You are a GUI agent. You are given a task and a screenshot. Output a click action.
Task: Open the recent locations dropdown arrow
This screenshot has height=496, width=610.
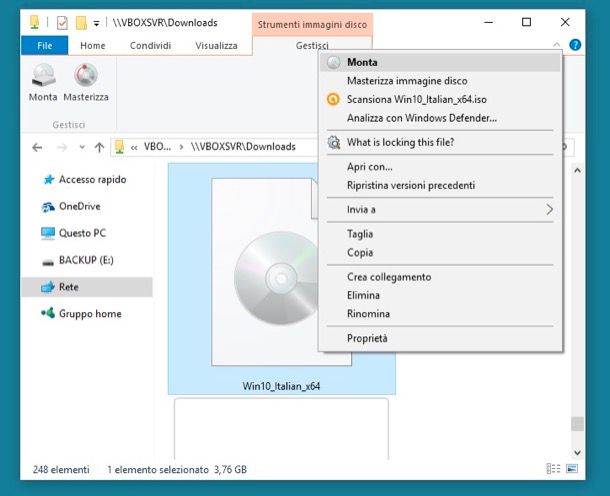click(82, 147)
